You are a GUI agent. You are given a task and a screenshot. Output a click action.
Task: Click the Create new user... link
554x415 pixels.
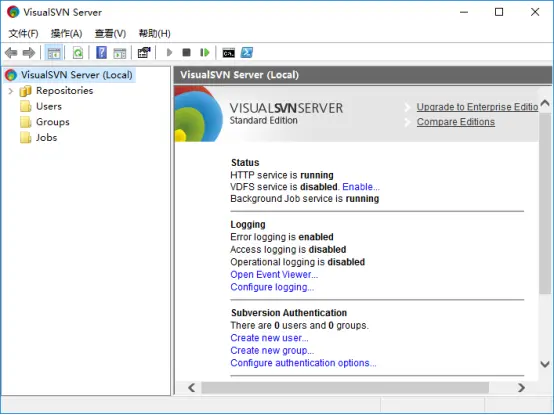269,338
